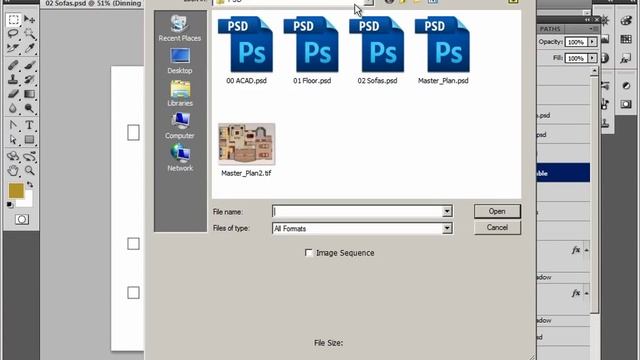Select the 02 Sofas.psd document tab

(x=93, y=4)
